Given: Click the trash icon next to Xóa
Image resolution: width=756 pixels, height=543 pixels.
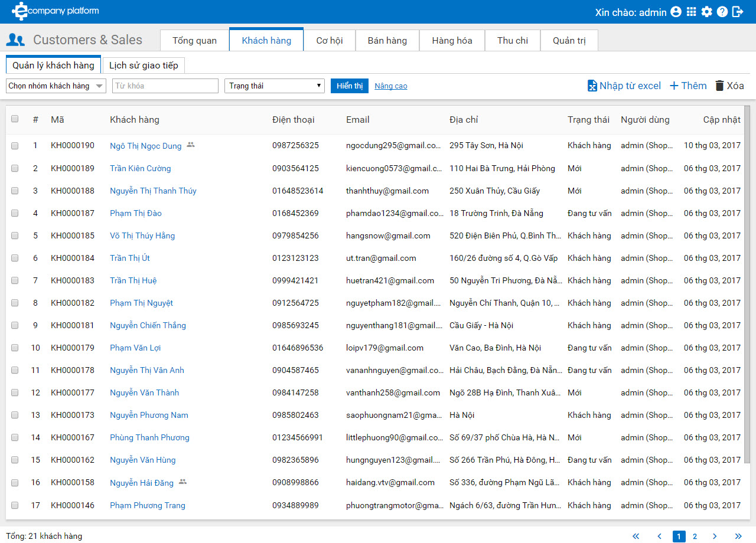Looking at the screenshot, I should click(719, 86).
